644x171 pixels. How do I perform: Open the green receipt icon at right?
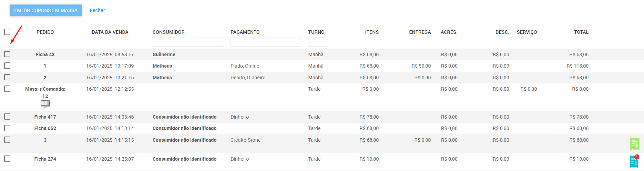coord(634,144)
